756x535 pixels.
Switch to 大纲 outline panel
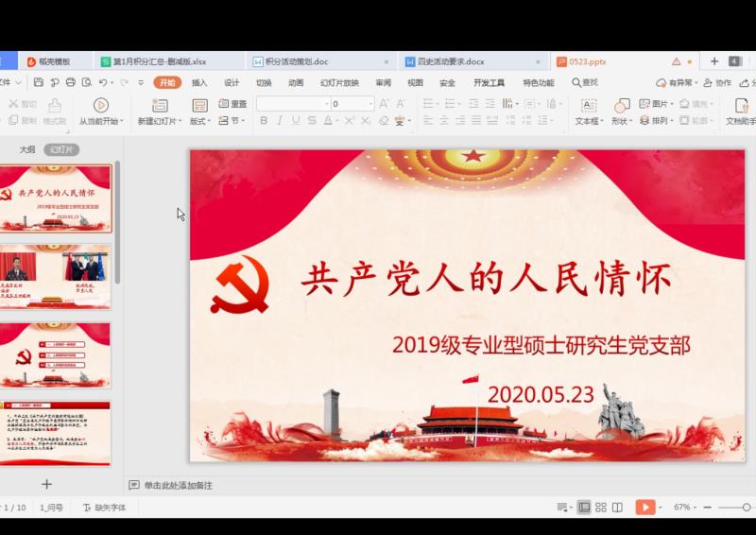(x=27, y=149)
